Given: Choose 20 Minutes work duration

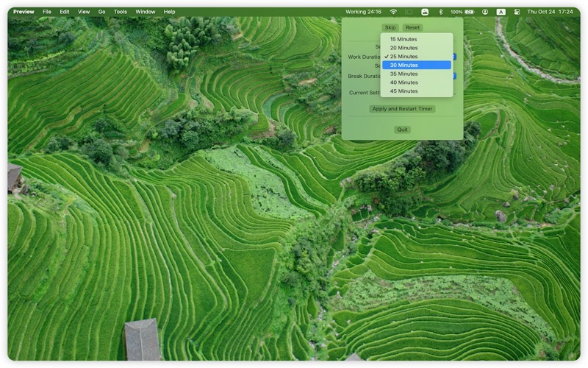Looking at the screenshot, I should click(417, 48).
